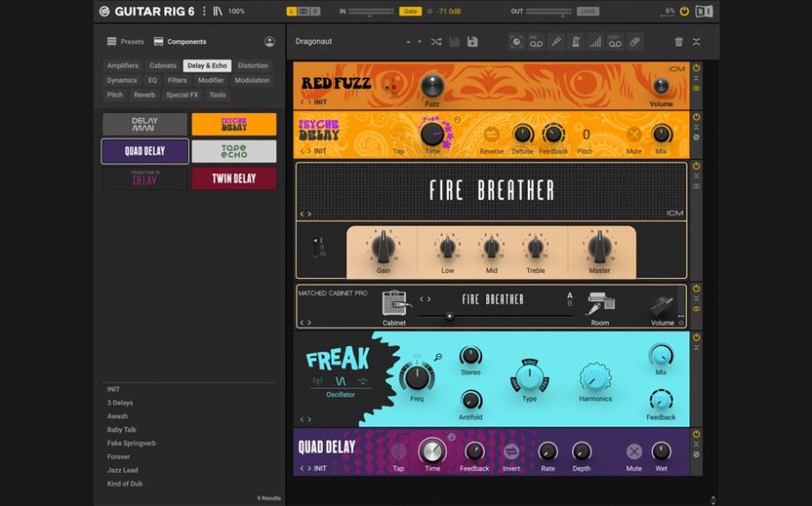Toggle Quad Delay power button
The height and width of the screenshot is (506, 812).
696,434
